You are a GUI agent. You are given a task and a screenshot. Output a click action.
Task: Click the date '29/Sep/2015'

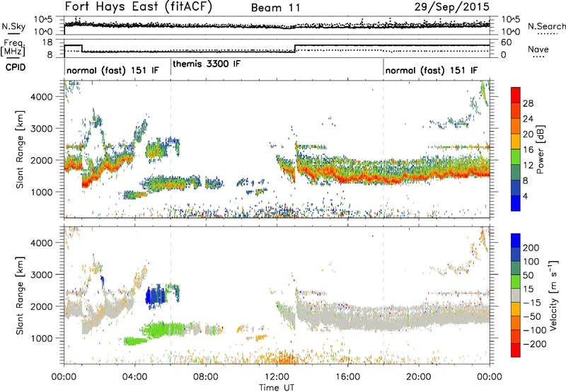tap(451, 7)
